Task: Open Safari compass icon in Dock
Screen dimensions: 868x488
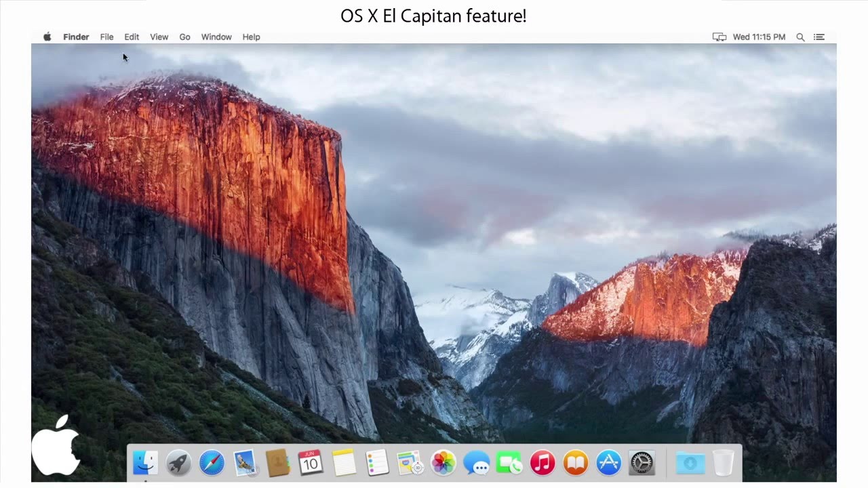Action: point(212,463)
